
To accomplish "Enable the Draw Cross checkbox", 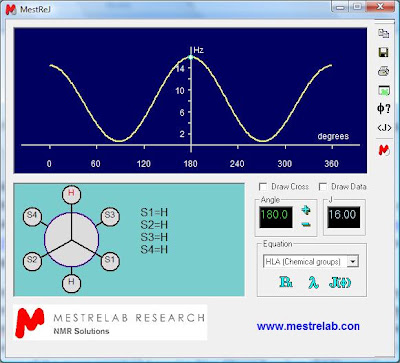I will coord(263,187).
